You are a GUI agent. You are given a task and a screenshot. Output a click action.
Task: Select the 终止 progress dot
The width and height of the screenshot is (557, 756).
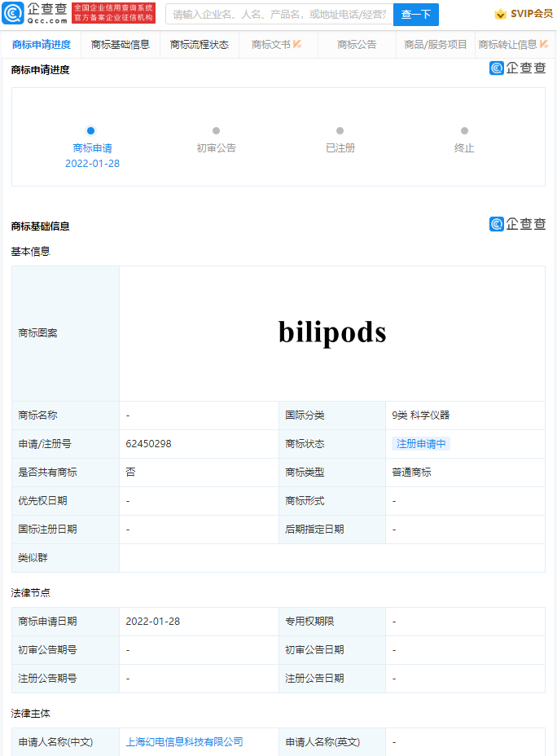(x=464, y=130)
